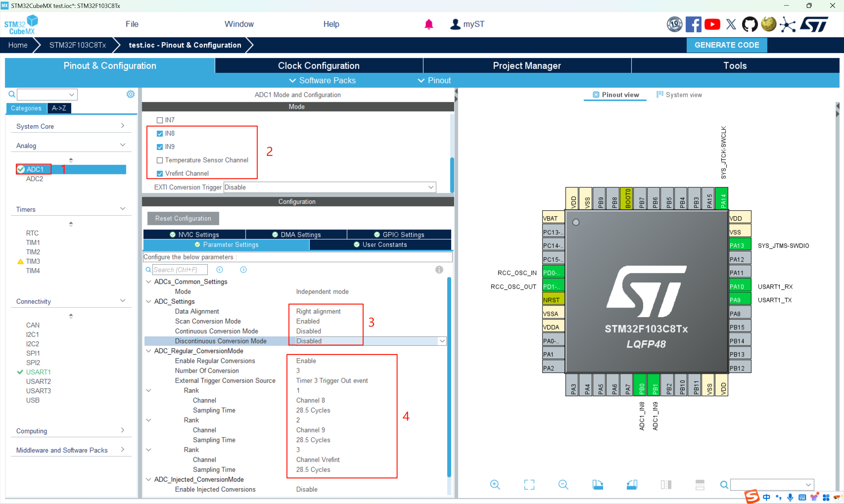Screen dimensions: 844x504
Task: Click the settings gear above the Categories panel
Action: 130,94
